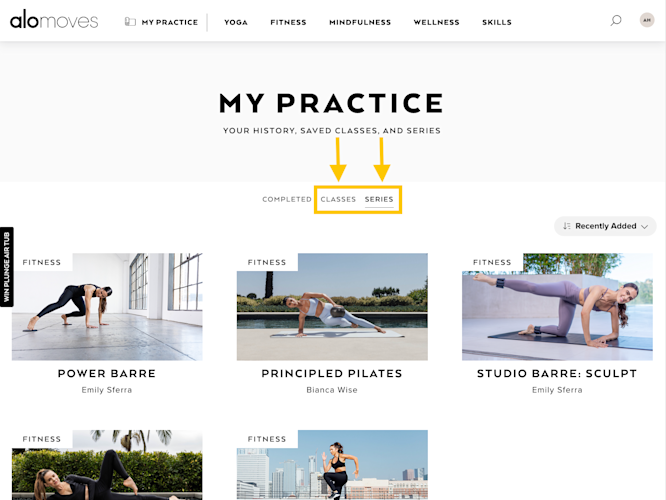The height and width of the screenshot is (500, 666).
Task: Switch to the Completed tab
Action: [x=287, y=199]
